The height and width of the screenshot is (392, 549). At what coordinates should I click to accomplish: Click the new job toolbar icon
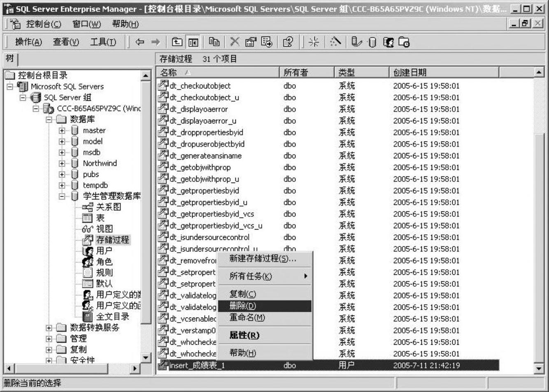click(404, 42)
